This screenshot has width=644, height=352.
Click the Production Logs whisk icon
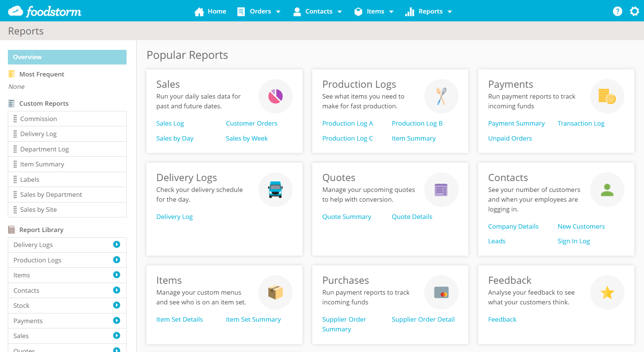[x=441, y=96]
